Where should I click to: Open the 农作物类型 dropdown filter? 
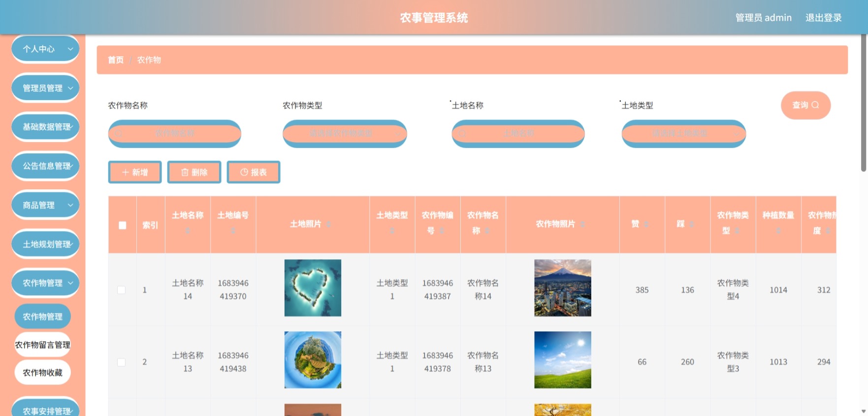(345, 134)
